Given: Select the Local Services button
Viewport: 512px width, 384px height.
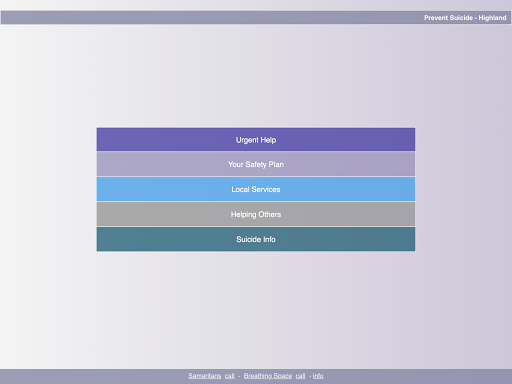Looking at the screenshot, I should pyautogui.click(x=256, y=189).
